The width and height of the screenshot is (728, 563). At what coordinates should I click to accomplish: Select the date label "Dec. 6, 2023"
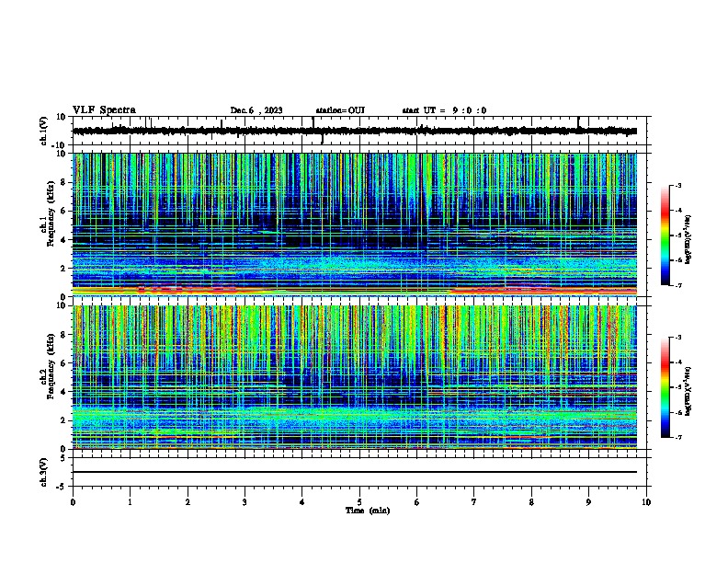[x=256, y=110]
